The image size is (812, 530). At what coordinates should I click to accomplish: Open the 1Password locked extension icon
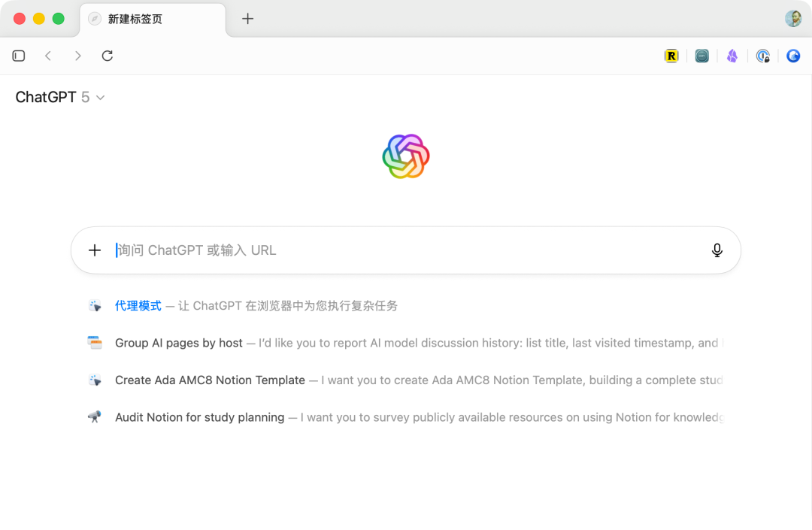[763, 56]
